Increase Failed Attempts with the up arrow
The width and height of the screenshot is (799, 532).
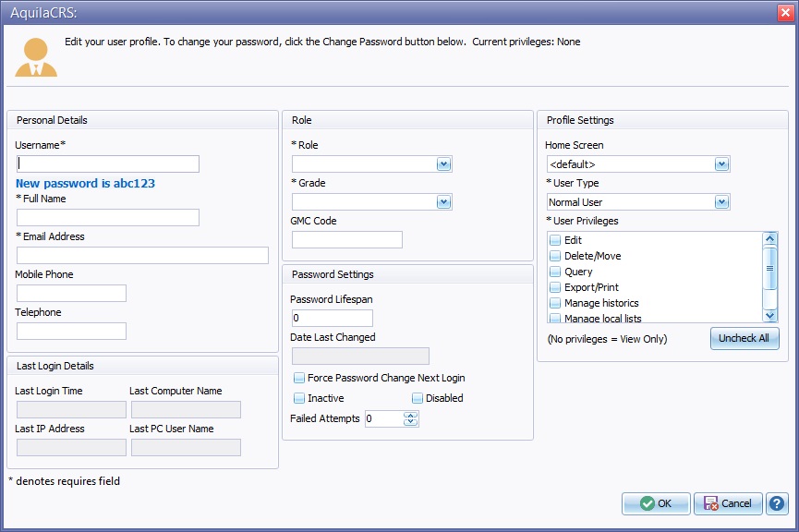tap(410, 416)
